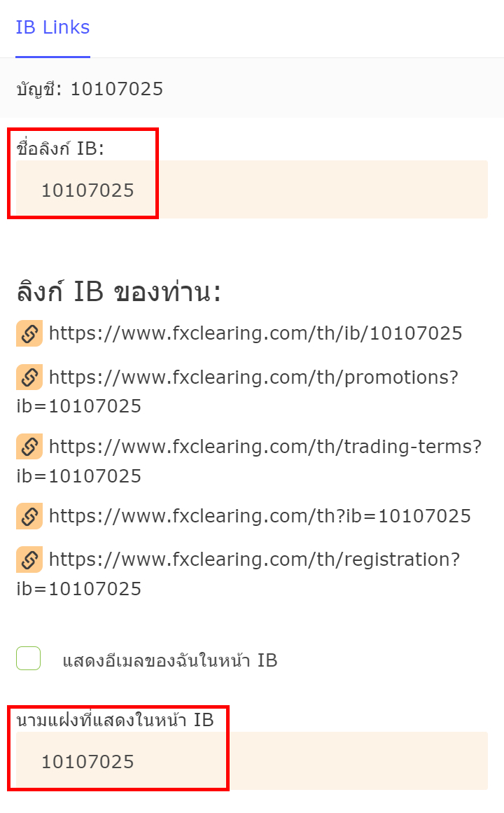Open the homepage link ending in ?ib=10107025
This screenshot has height=813, width=504.
(x=259, y=516)
